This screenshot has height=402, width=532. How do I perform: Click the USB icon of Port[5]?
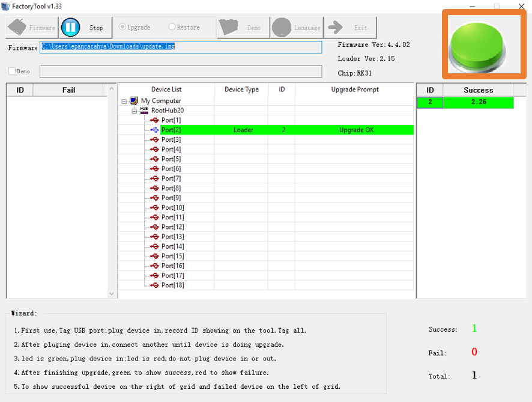[x=154, y=159]
